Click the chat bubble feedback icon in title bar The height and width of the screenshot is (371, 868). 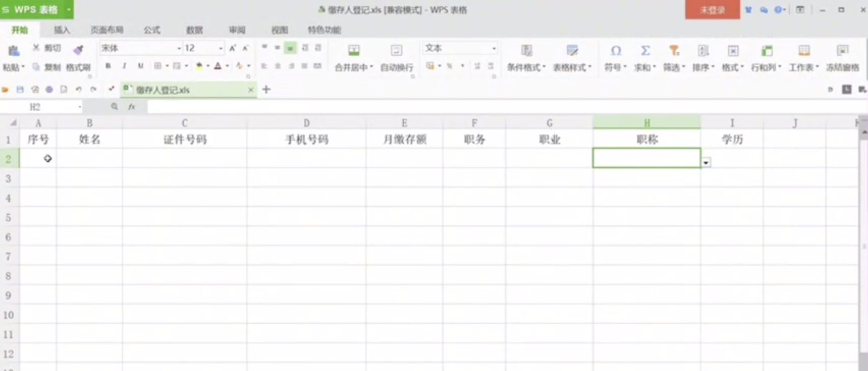point(764,10)
